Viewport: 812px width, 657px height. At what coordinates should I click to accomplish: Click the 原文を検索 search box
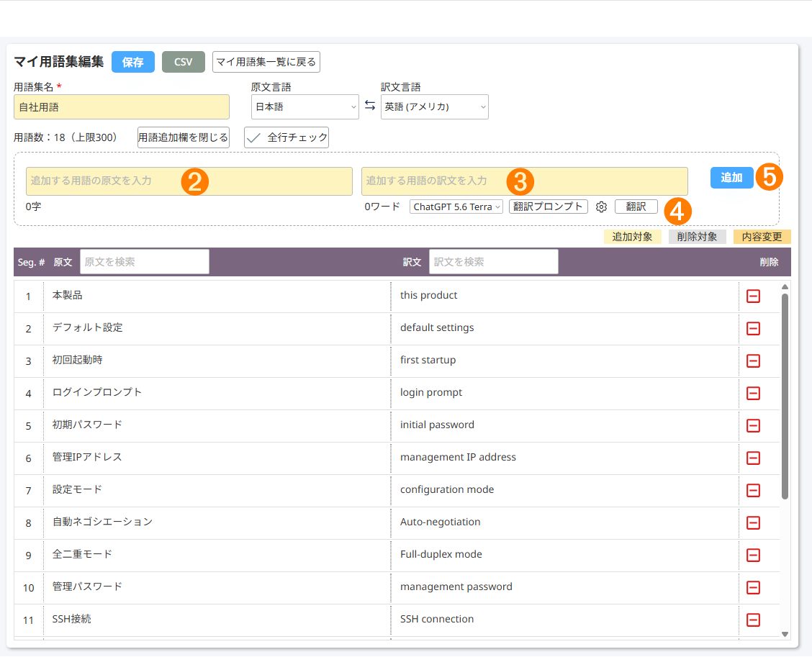tap(145, 262)
